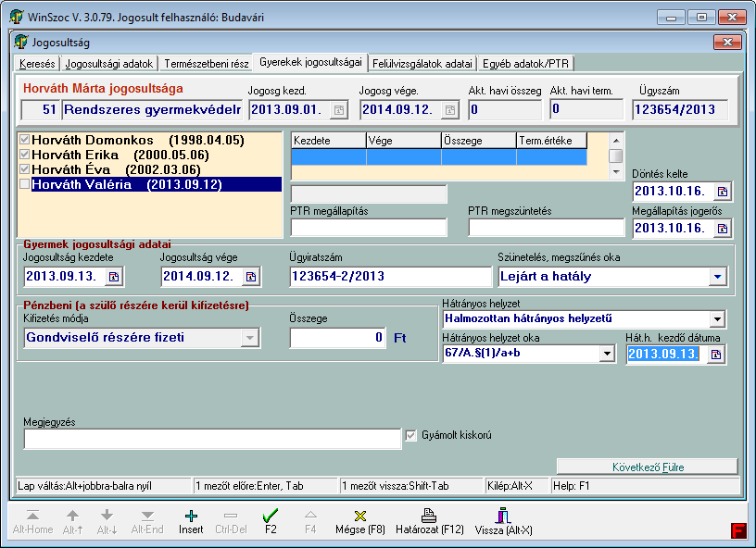Click the Következő Fülre button

click(648, 467)
